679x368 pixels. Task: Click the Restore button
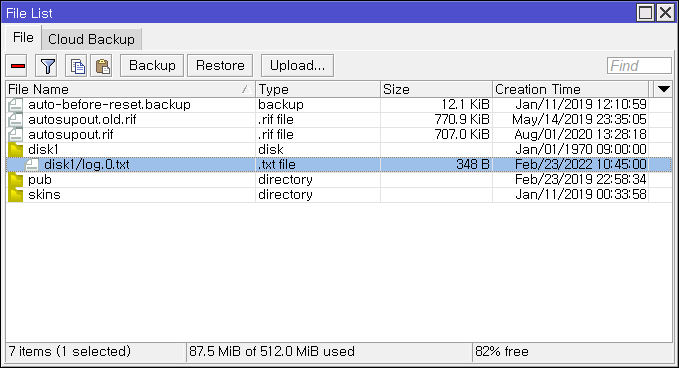(220, 66)
